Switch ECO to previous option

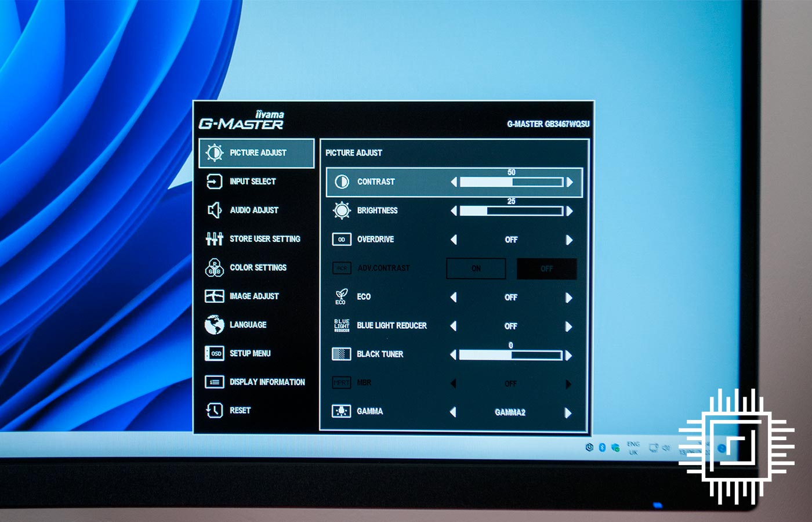pyautogui.click(x=454, y=297)
